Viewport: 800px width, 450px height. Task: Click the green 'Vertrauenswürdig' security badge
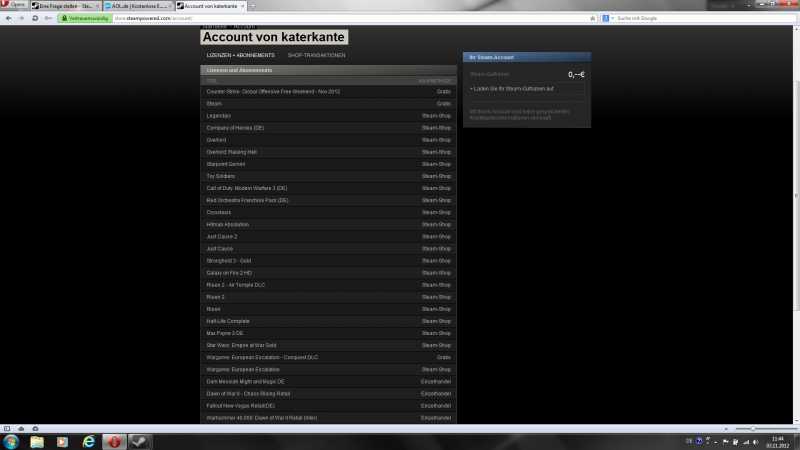[85, 18]
